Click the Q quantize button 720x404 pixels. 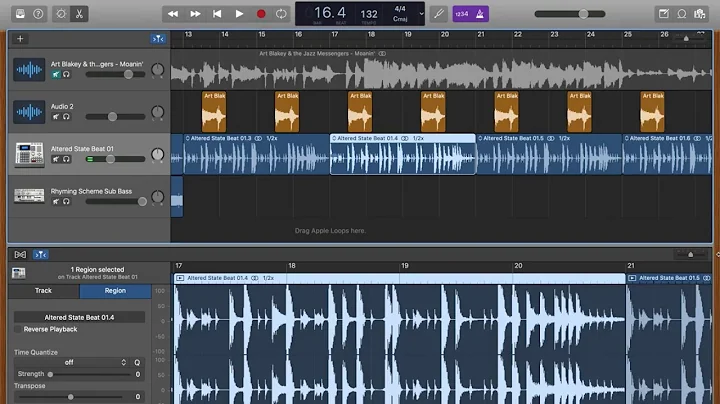pos(137,362)
